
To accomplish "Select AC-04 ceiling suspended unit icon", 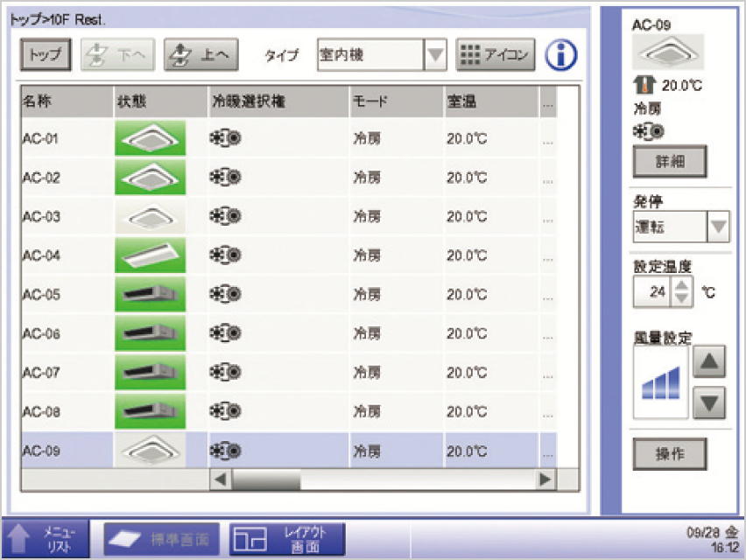I will click(x=151, y=255).
